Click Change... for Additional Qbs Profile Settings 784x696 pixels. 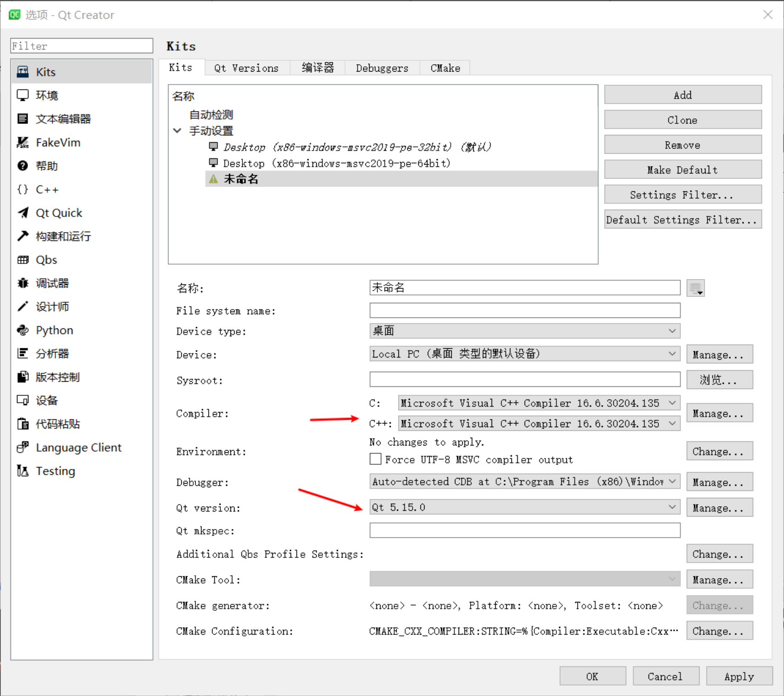720,554
